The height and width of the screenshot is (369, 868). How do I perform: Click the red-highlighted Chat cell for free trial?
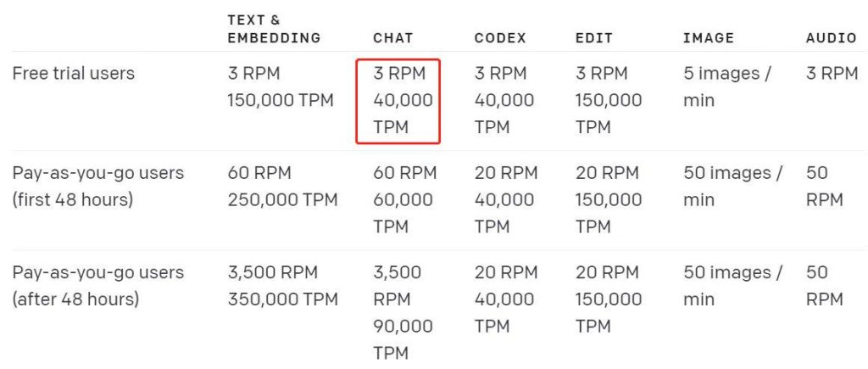(x=398, y=101)
